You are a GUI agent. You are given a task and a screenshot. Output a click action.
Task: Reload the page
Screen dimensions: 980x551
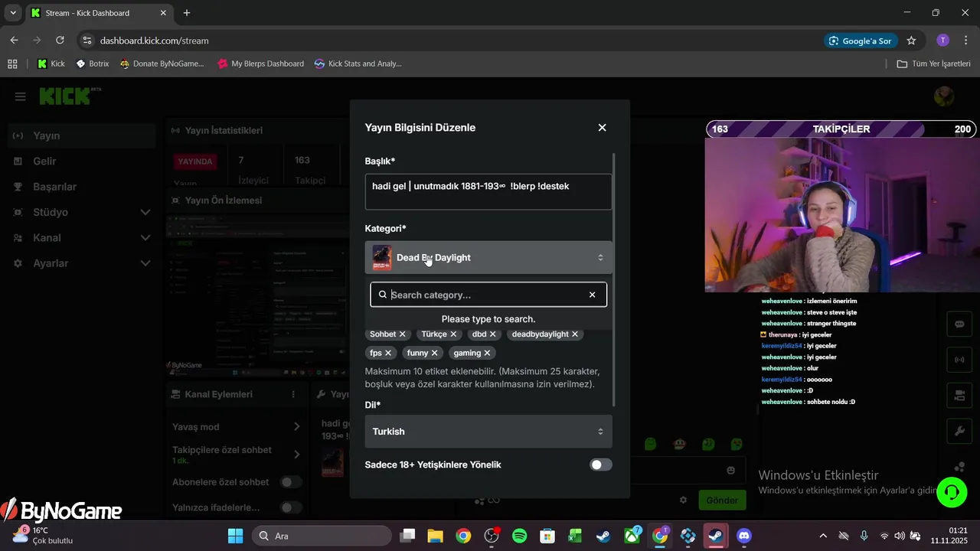point(60,41)
